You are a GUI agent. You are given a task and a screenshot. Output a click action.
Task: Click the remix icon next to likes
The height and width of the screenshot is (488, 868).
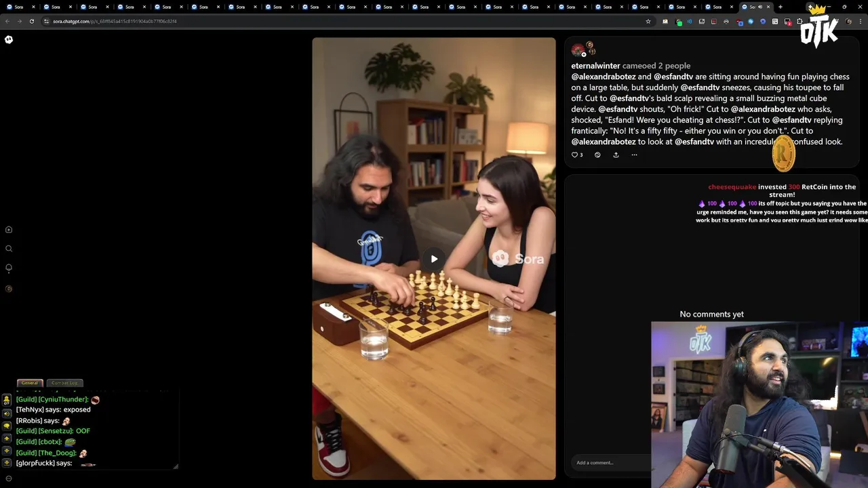[597, 155]
